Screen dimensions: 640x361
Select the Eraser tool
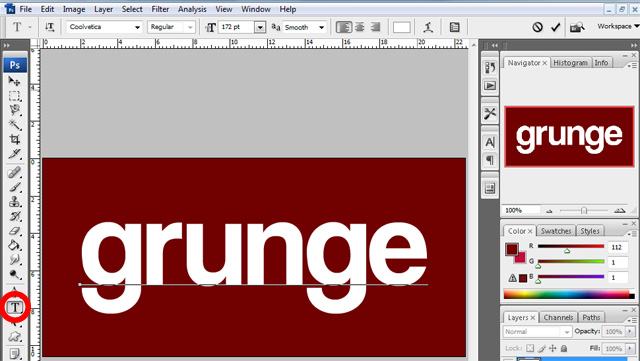pyautogui.click(x=14, y=231)
